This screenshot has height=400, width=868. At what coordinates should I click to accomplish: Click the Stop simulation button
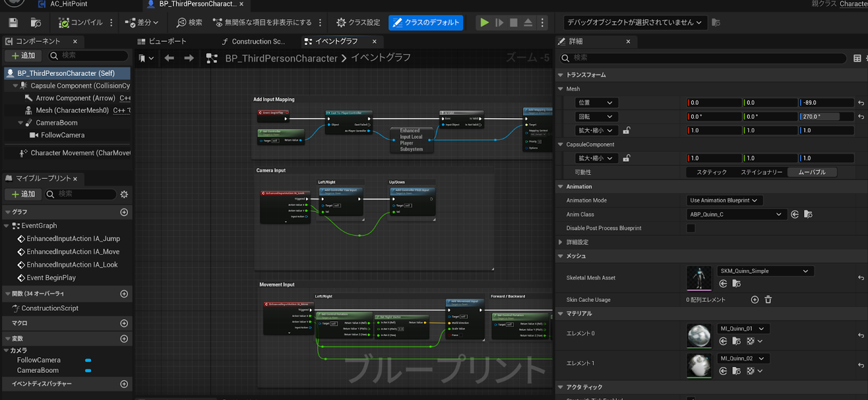[x=514, y=23]
